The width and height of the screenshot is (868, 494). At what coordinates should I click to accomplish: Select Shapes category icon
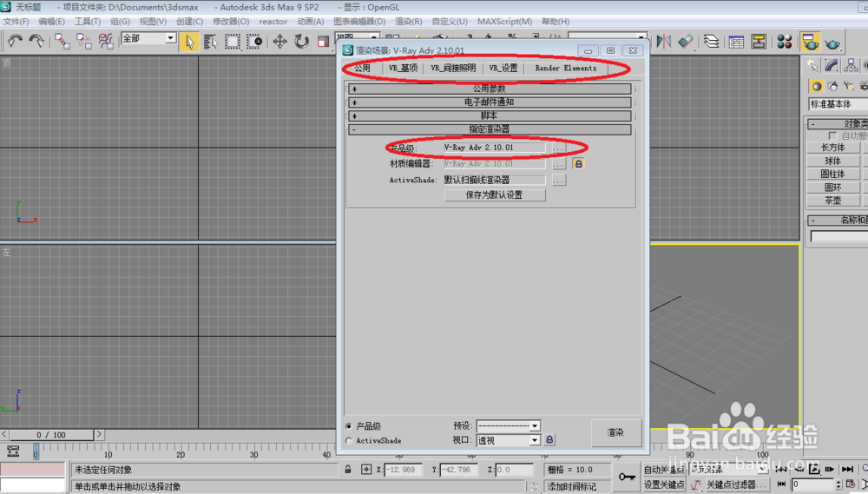tap(832, 87)
